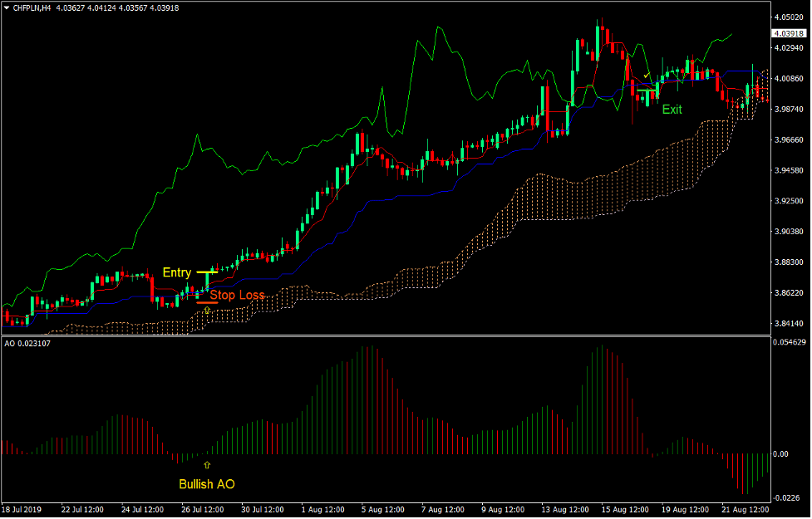Click the Stop Loss text label
Image resolution: width=812 pixels, height=519 pixels.
239,295
